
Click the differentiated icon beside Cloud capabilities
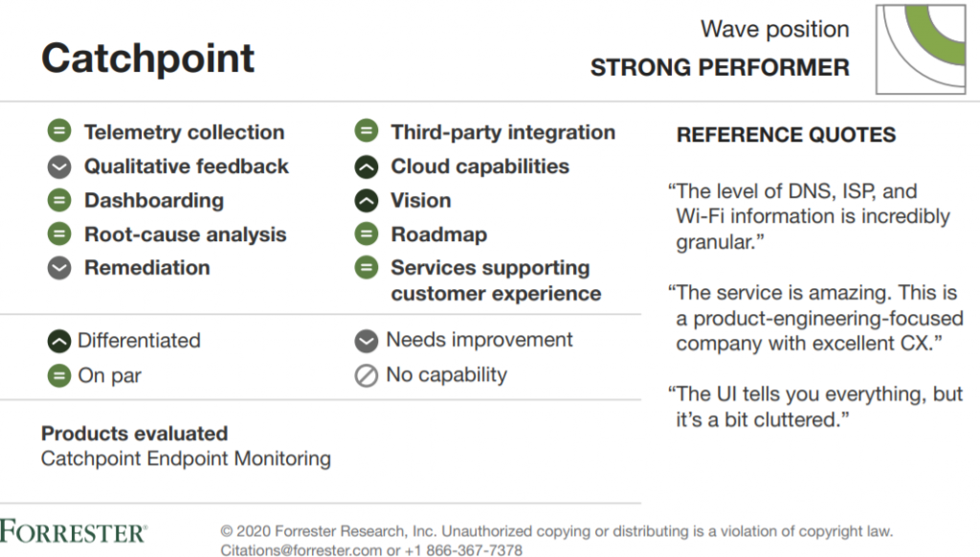point(367,167)
